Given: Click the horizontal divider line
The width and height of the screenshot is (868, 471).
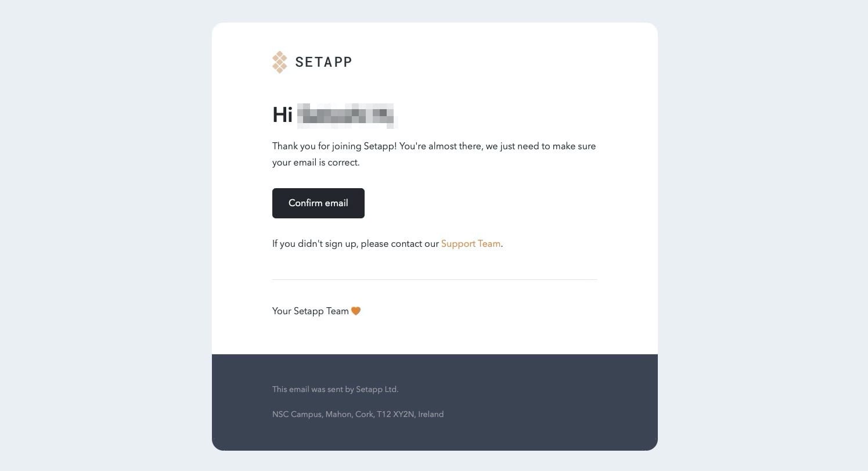Looking at the screenshot, I should click(x=434, y=279).
